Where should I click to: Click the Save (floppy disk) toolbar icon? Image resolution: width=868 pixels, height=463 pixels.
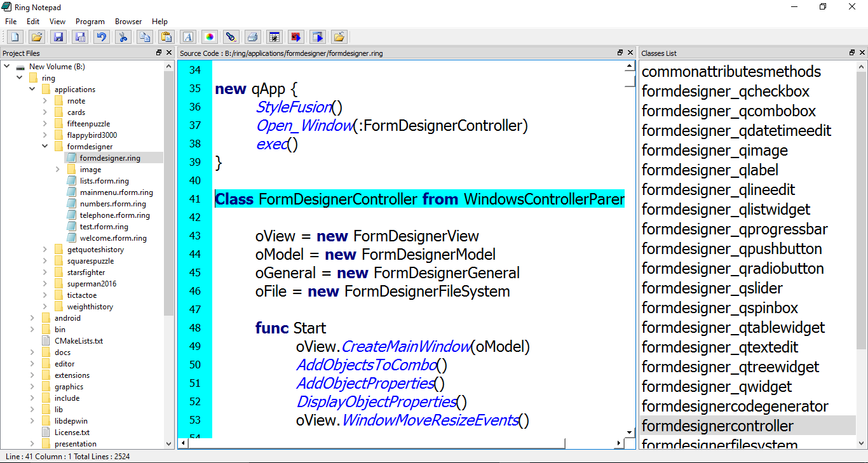58,37
